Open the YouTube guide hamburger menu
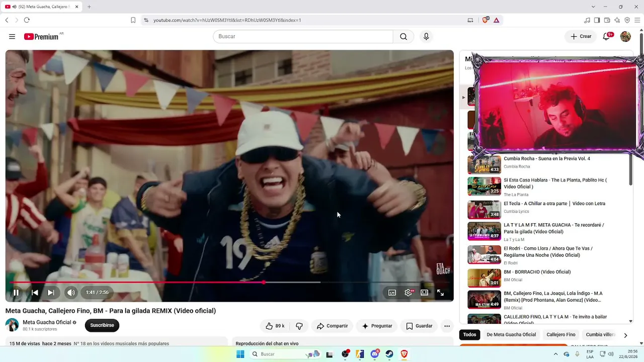The width and height of the screenshot is (644, 362). (x=12, y=37)
